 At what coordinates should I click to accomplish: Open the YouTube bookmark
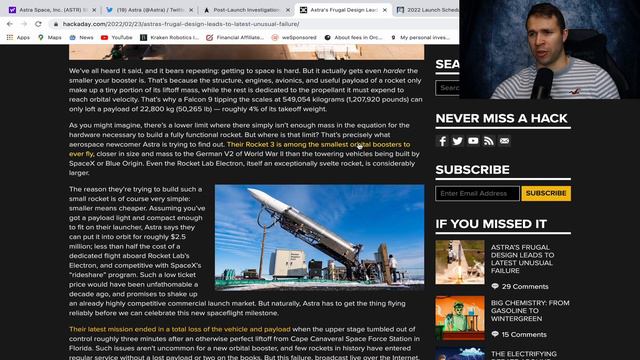(x=117, y=37)
